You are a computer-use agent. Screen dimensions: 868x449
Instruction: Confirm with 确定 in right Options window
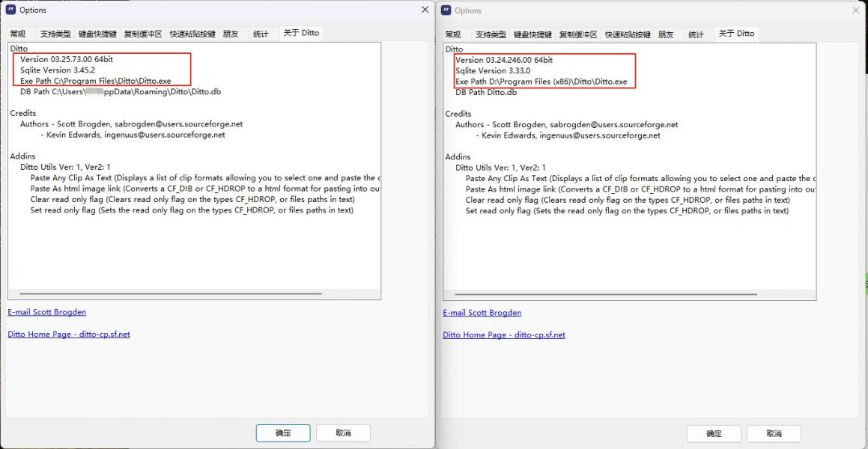point(714,433)
